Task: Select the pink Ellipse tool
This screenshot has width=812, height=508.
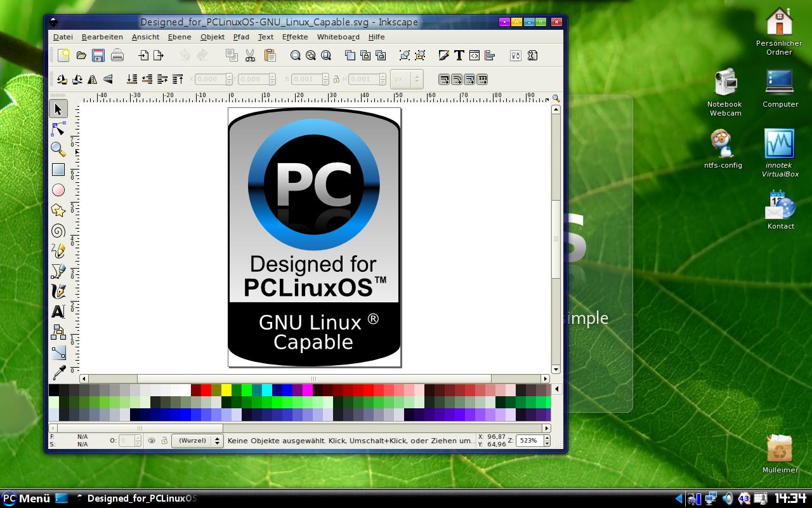Action: [x=58, y=190]
